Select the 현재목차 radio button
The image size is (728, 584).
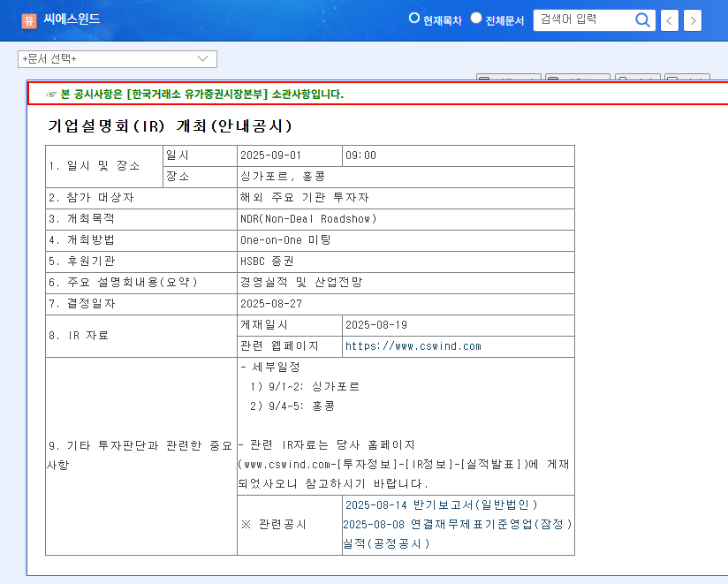pos(414,18)
